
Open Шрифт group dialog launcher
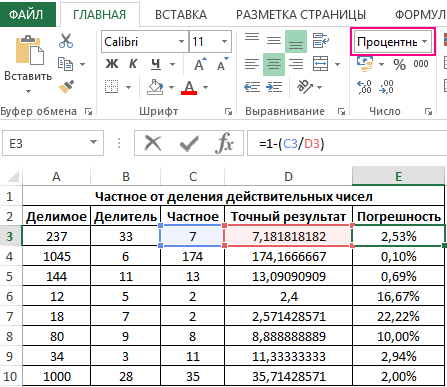point(228,111)
